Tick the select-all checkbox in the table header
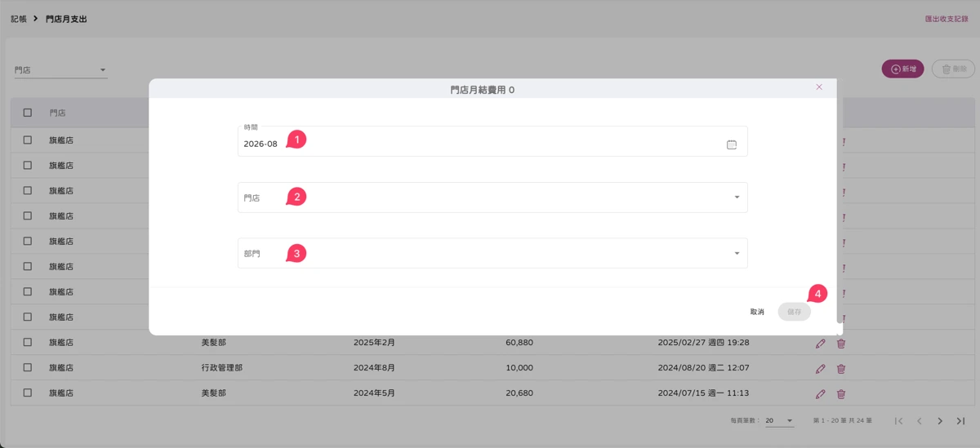The height and width of the screenshot is (448, 980). [x=28, y=113]
